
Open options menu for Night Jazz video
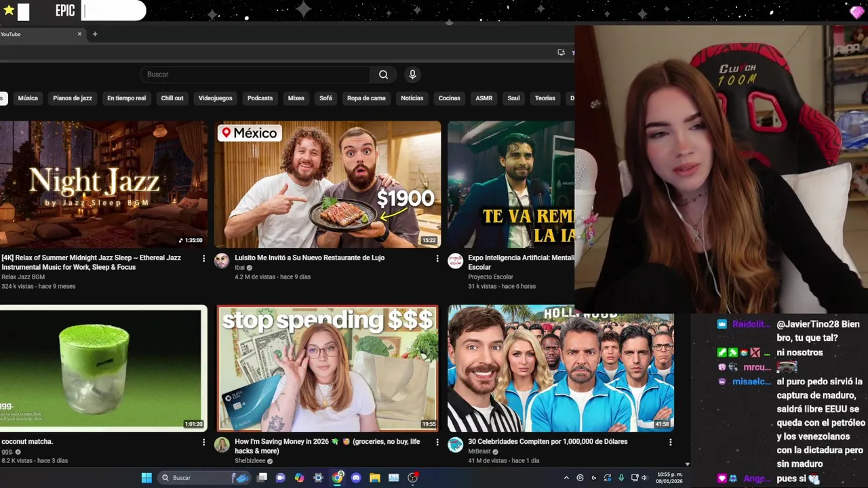[x=203, y=258]
